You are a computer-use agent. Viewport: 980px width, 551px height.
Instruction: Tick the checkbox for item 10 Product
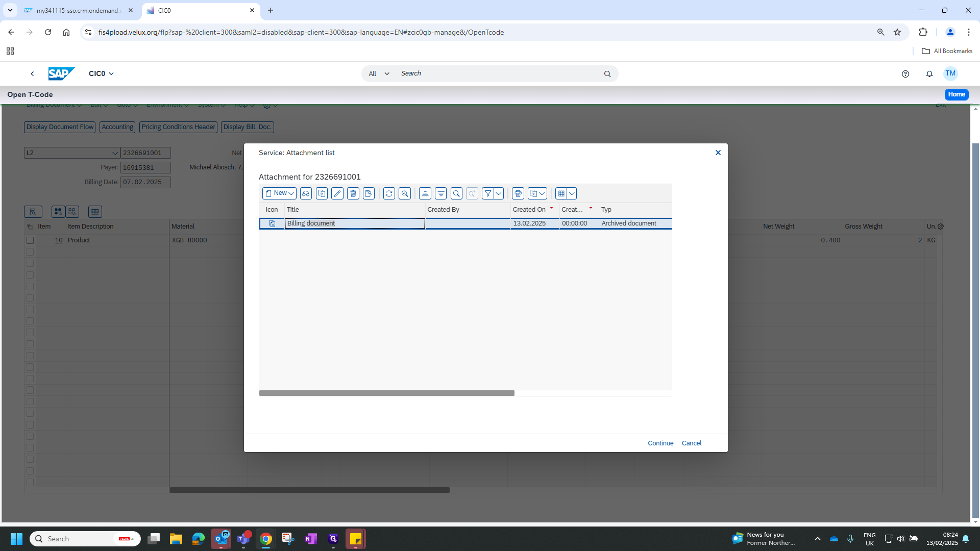point(30,240)
